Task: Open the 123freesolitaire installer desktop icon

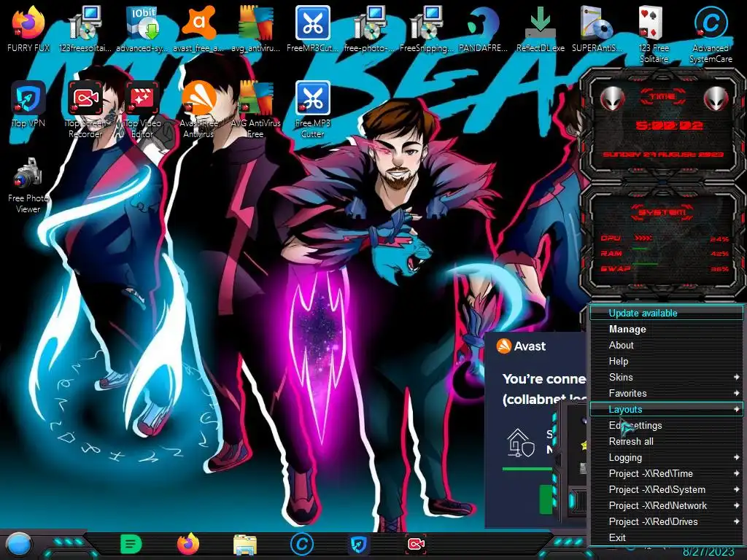Action: 85,28
